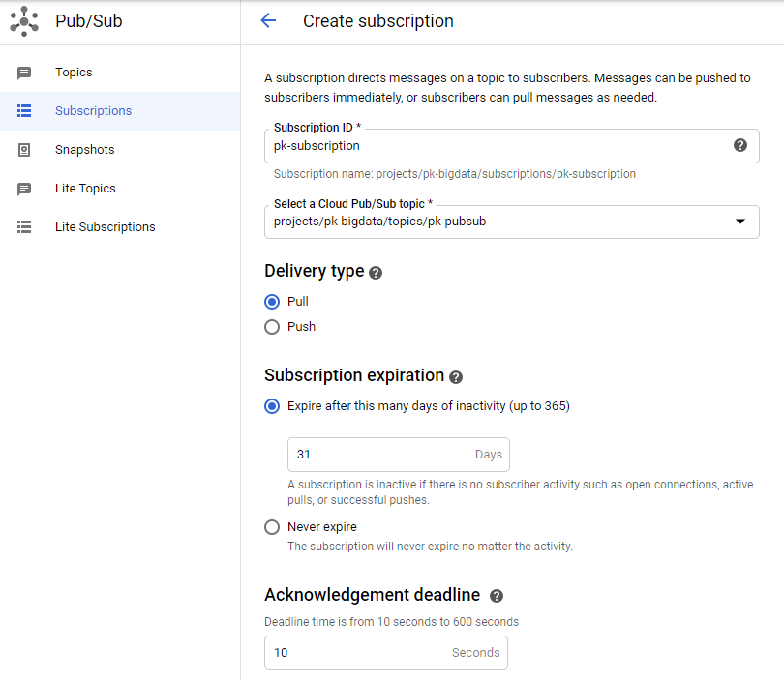Click the 'subscription will never expire' note
This screenshot has height=680, width=784.
click(430, 547)
